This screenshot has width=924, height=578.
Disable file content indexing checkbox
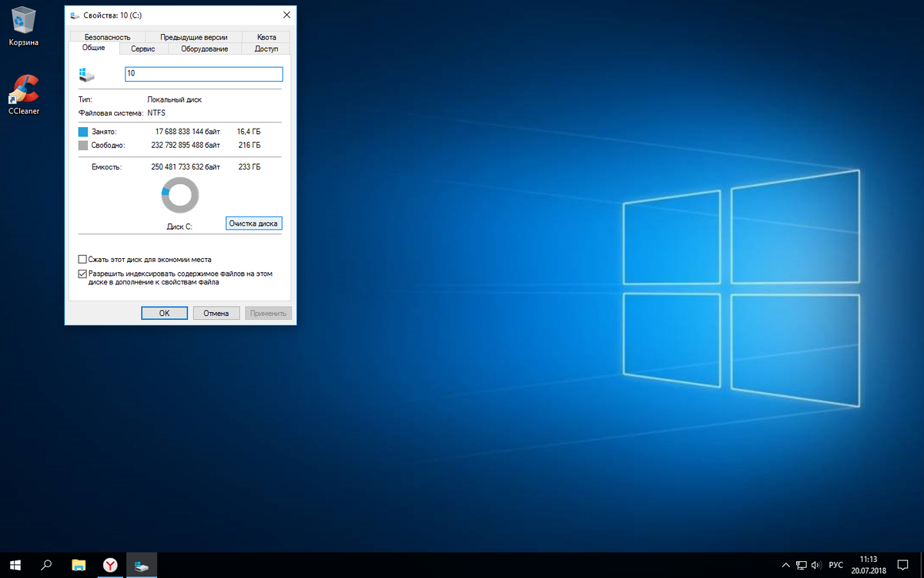pyautogui.click(x=82, y=274)
